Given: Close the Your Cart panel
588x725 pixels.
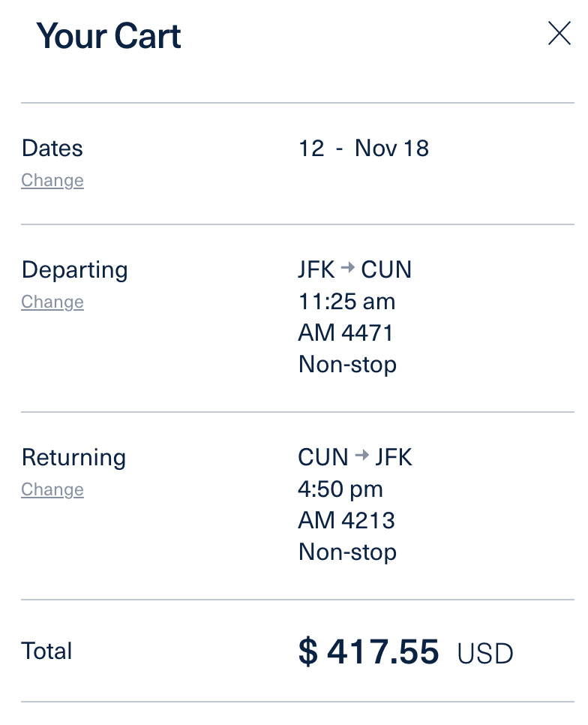Looking at the screenshot, I should [x=559, y=34].
